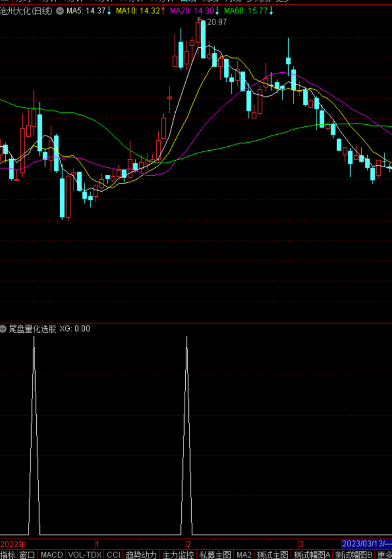The width and height of the screenshot is (392, 559).
Task: Select the CCI indicator tab
Action: 114,554
